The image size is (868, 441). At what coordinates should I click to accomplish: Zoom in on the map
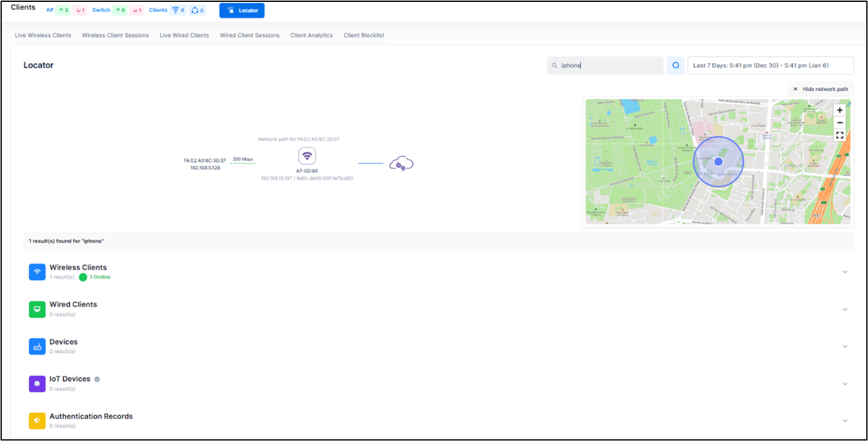point(840,110)
